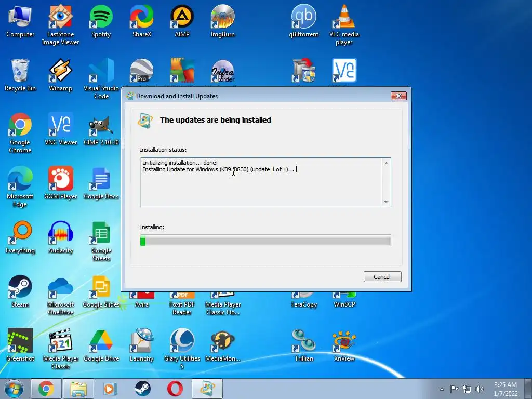Image resolution: width=532 pixels, height=399 pixels.
Task: Open the Windows Start menu
Action: 14,389
